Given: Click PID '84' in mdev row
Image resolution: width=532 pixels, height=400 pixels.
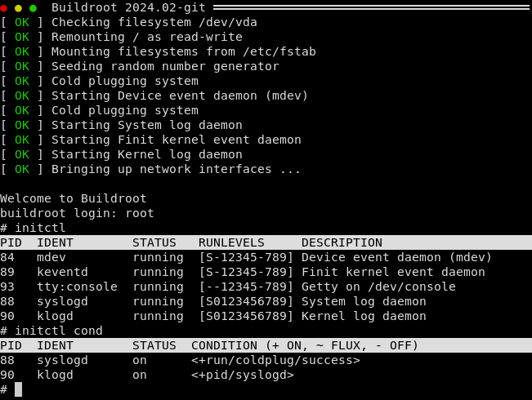Looking at the screenshot, I should point(7,257).
